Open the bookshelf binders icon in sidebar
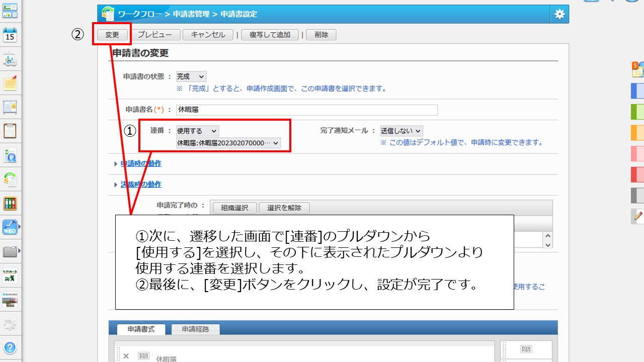 click(10, 203)
